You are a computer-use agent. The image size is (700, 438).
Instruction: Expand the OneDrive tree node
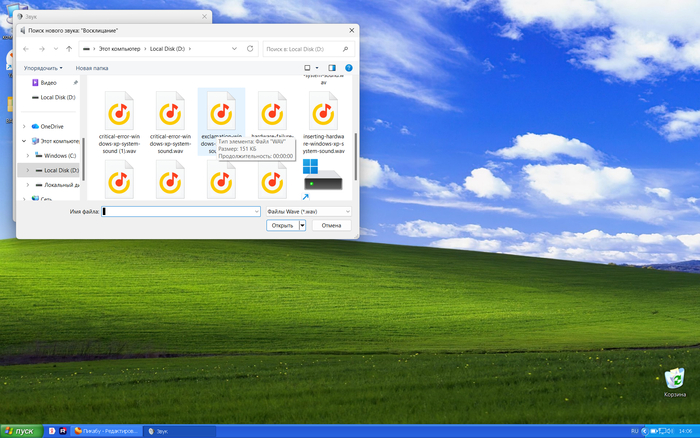[x=25, y=127]
